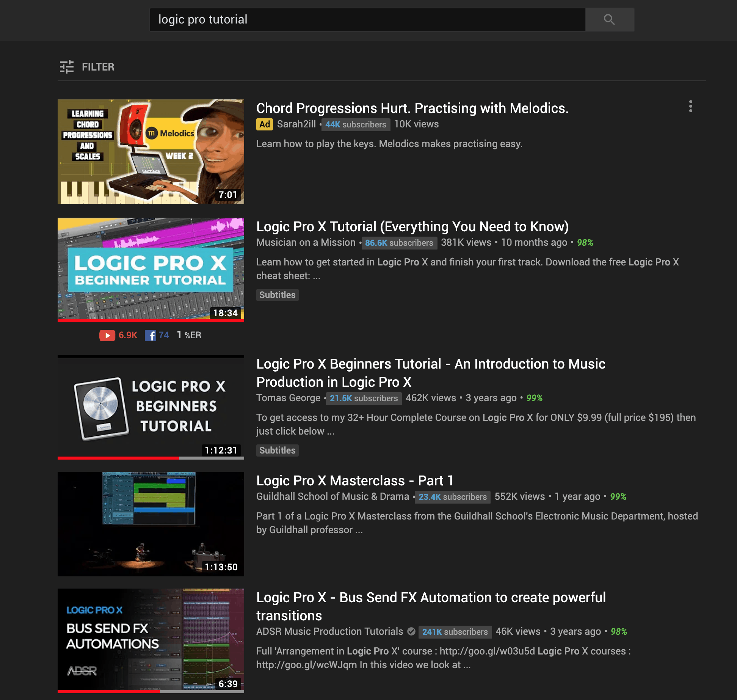Viewport: 737px width, 700px height.
Task: Click the 98% rating next to '10 months ago'
Action: pos(585,243)
